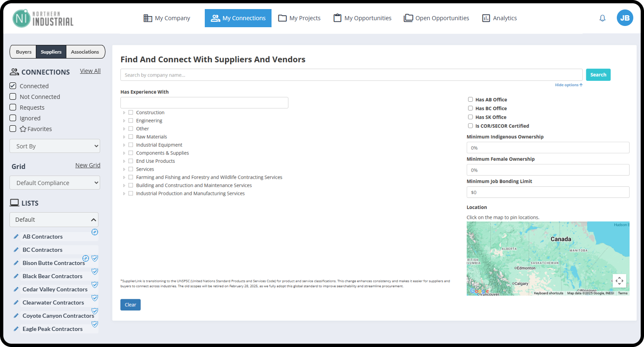The image size is (644, 347).
Task: Click pencil edit icon for AB Contractors
Action: click(x=16, y=237)
